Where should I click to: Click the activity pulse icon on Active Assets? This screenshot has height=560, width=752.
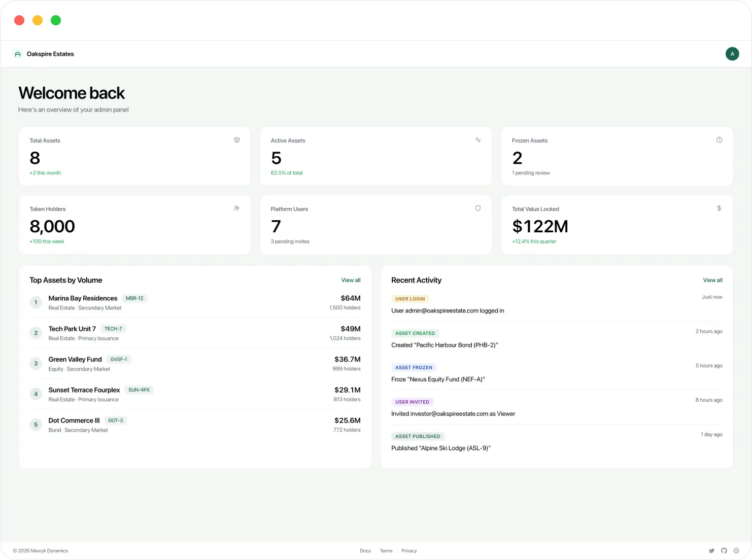click(478, 140)
